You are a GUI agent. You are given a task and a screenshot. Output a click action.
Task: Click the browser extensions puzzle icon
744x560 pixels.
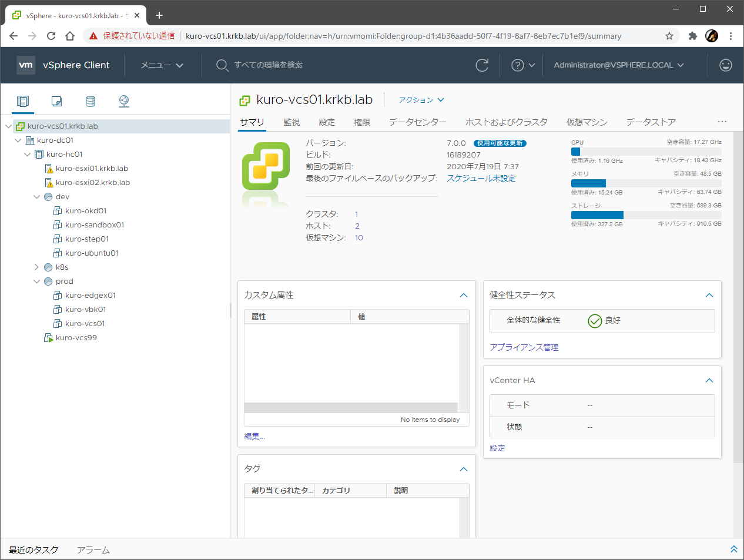pyautogui.click(x=692, y=36)
